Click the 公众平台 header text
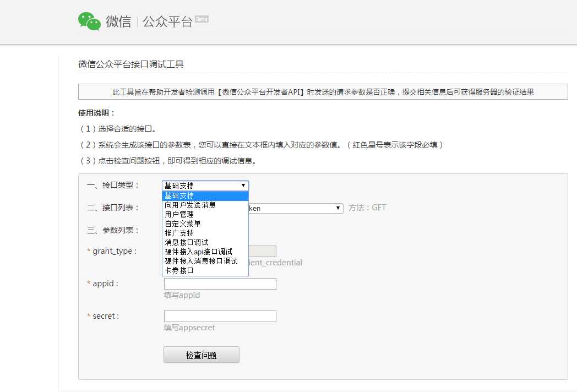Image resolution: width=577 pixels, height=392 pixels. tap(167, 21)
